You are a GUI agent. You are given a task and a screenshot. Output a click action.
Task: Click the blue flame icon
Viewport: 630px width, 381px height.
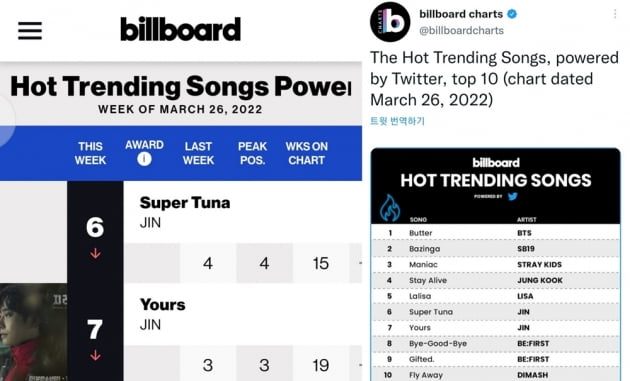click(x=390, y=208)
